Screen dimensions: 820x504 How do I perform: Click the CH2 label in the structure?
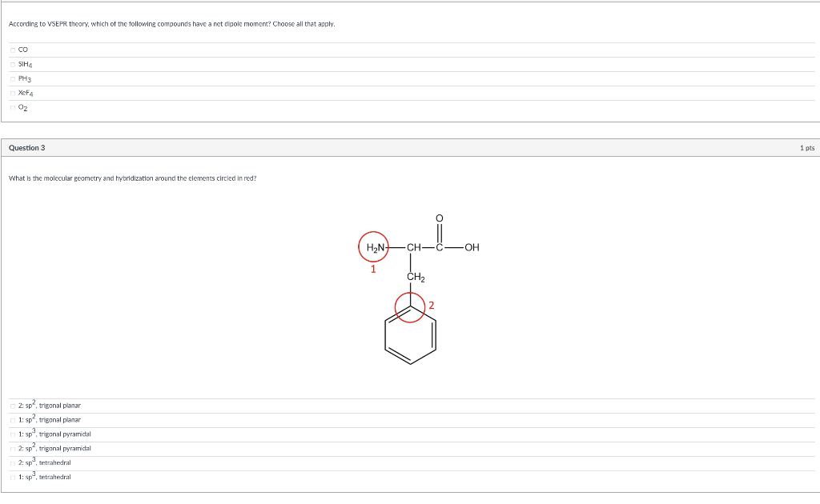coord(416,278)
